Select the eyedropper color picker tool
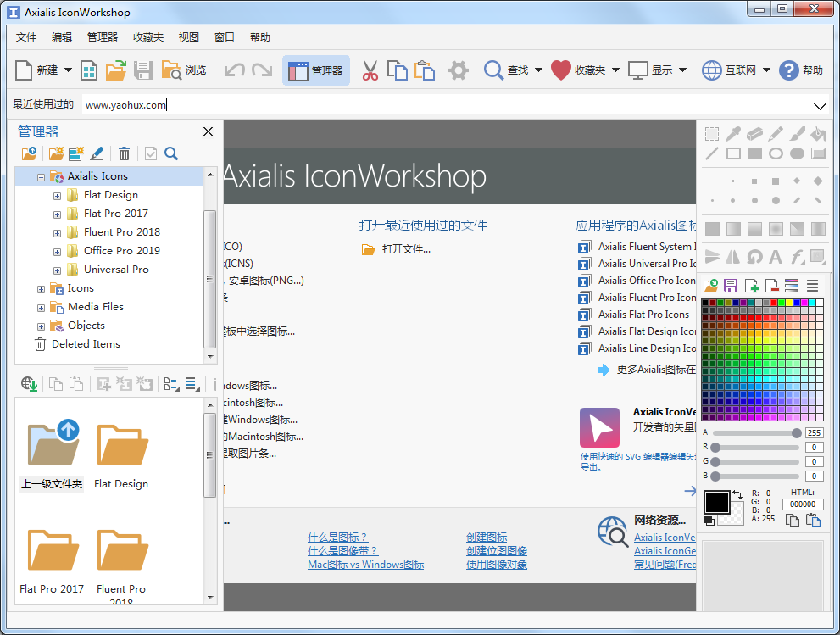 734,133
